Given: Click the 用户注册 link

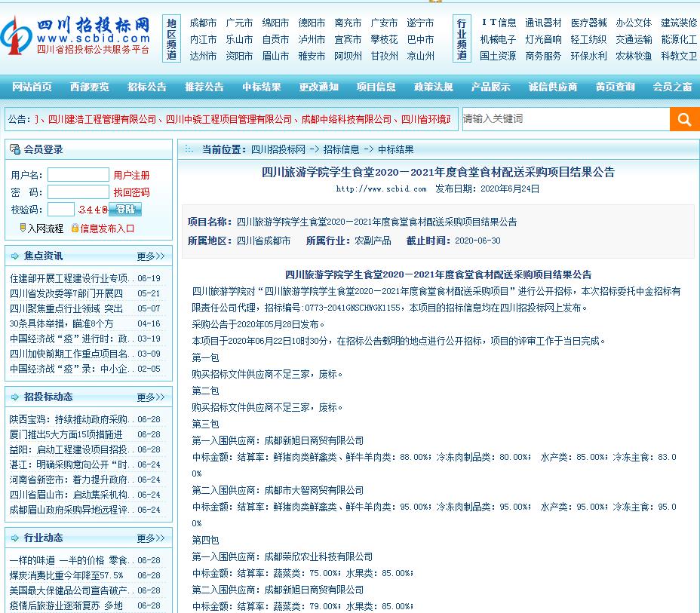Looking at the screenshot, I should click(131, 175).
